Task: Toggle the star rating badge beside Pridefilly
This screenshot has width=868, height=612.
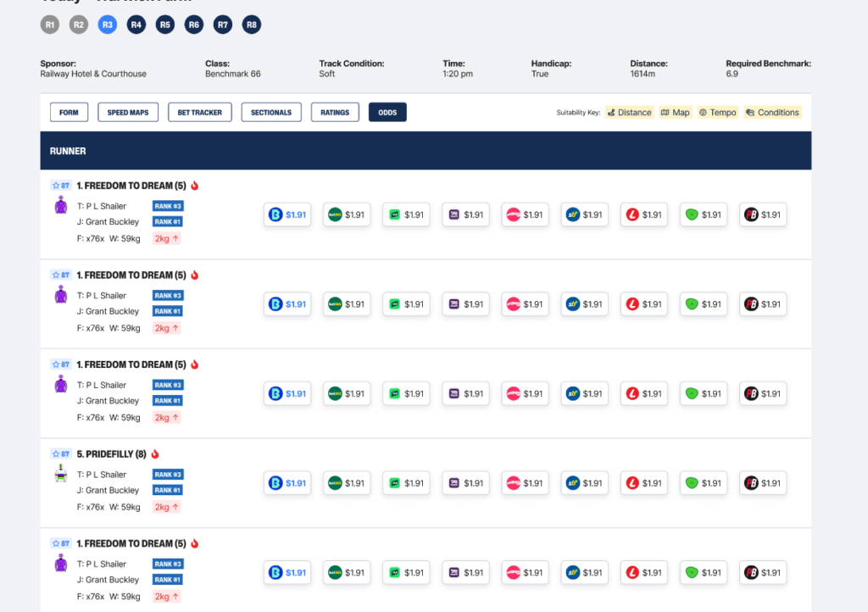Action: click(x=60, y=454)
